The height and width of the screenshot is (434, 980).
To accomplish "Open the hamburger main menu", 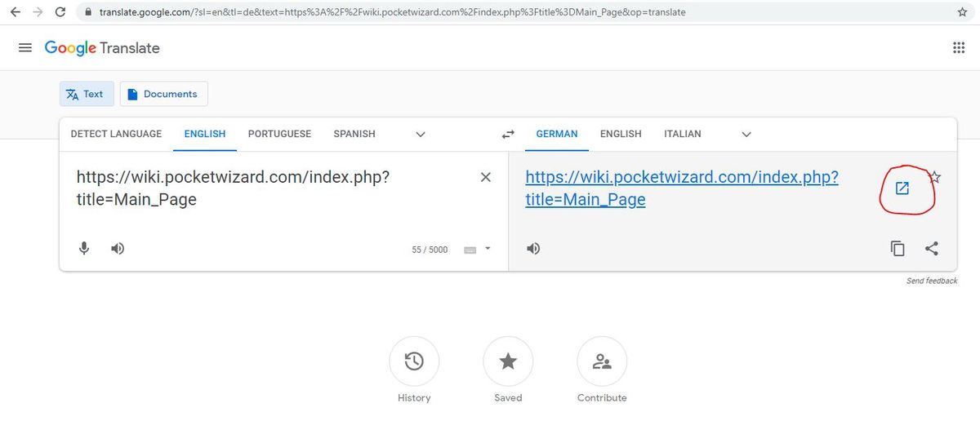I will [x=24, y=48].
